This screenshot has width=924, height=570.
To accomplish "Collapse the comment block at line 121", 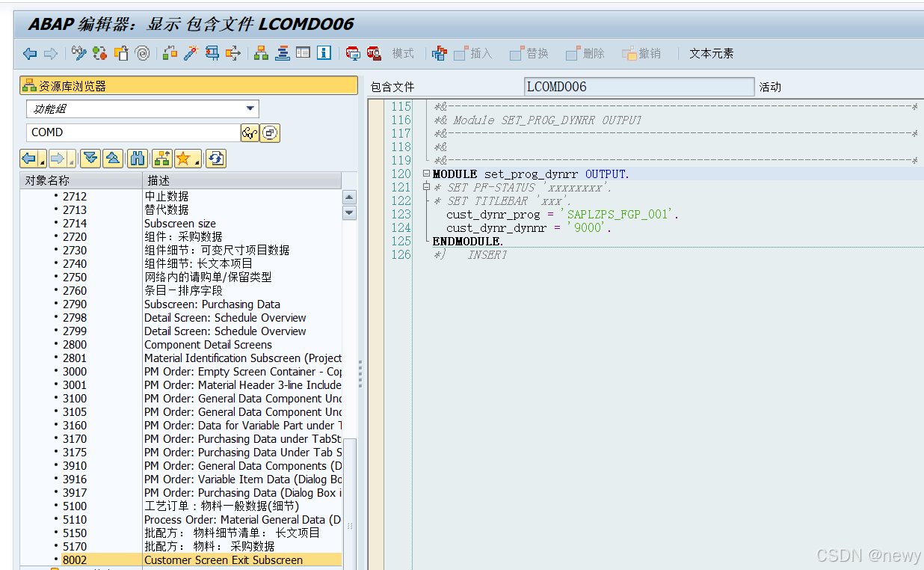I will pos(427,187).
